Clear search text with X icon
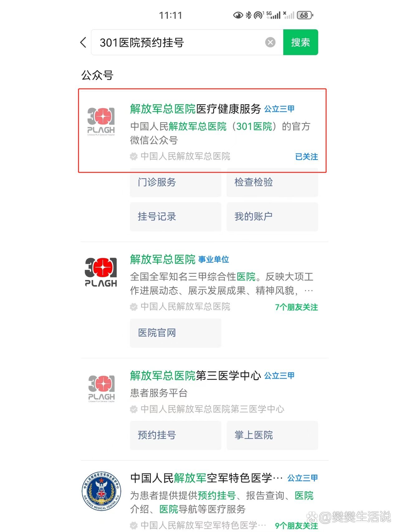Image resolution: width=399 pixels, height=532 pixels. [270, 42]
